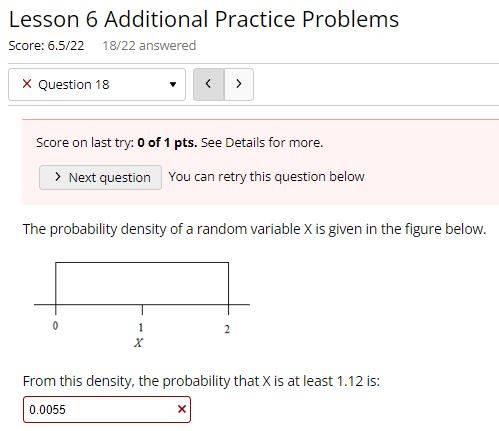Go to next question with right chevron

[x=239, y=84]
